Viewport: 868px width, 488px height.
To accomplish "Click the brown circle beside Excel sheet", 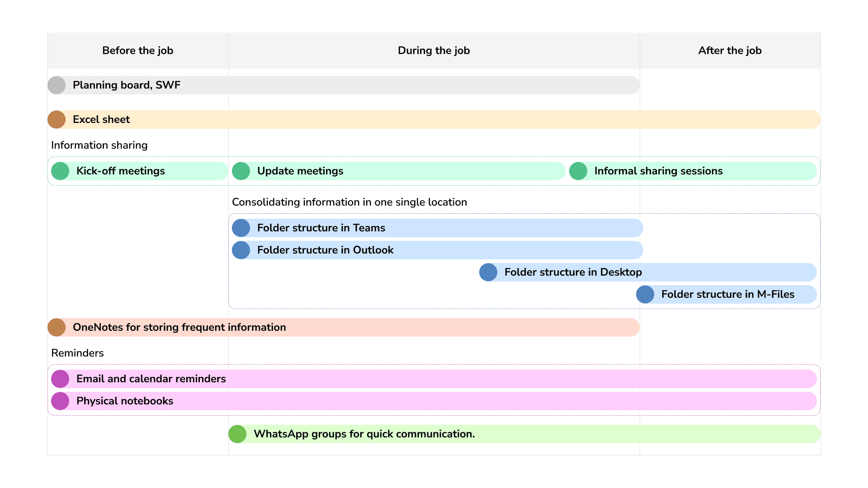I will pyautogui.click(x=57, y=119).
